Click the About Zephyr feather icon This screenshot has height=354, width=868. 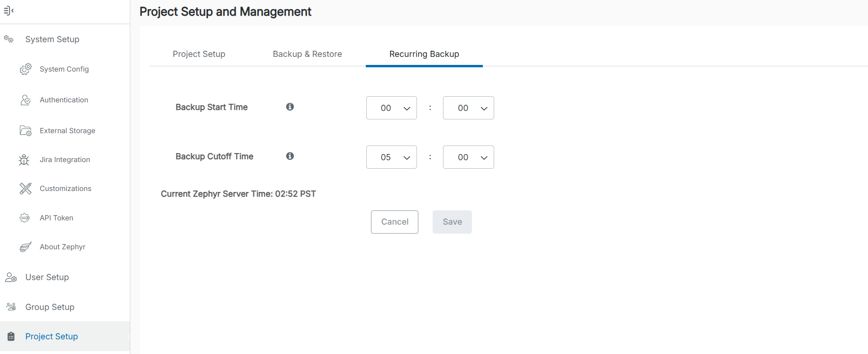[x=26, y=247]
